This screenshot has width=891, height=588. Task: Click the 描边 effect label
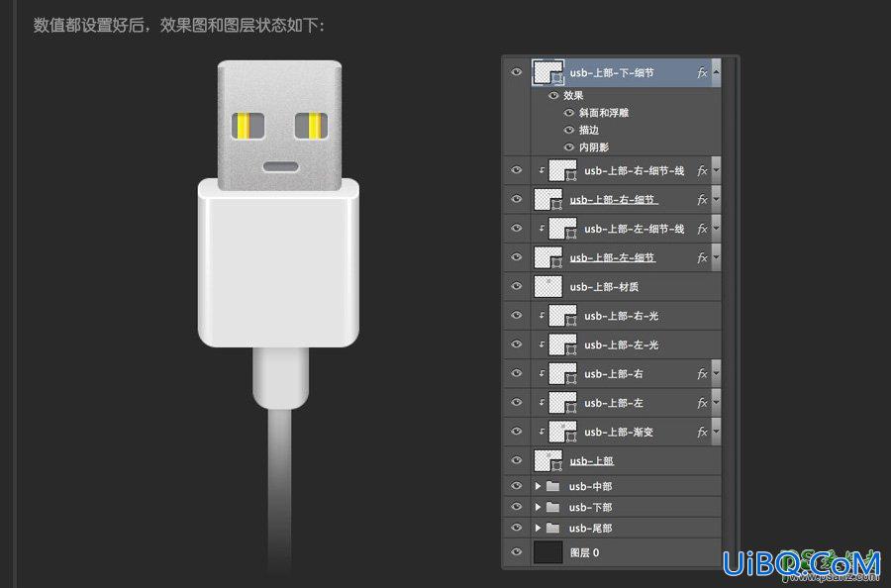click(589, 130)
